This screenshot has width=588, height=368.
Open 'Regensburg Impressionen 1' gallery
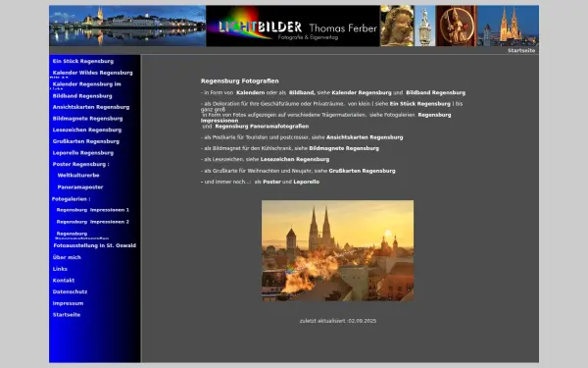(x=93, y=210)
